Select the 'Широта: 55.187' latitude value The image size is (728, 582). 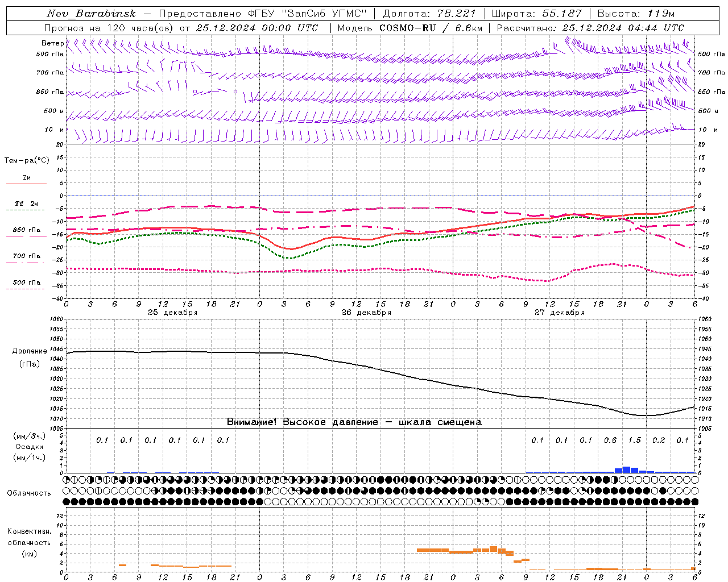536,14
